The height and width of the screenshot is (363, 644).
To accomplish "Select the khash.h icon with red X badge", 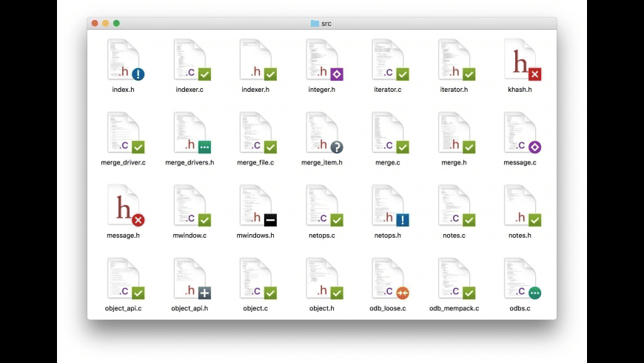I will (522, 59).
